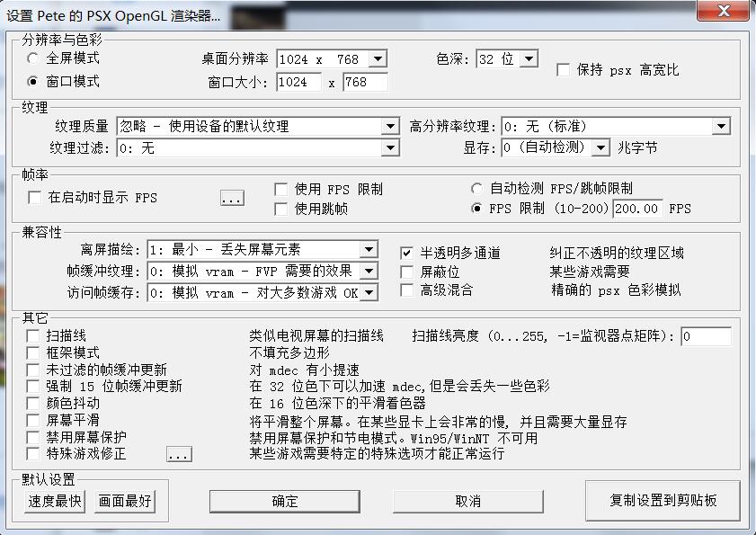Screen dimensions: 756x535
Task: Click 速度最快 preset button
Action: pyautogui.click(x=55, y=501)
